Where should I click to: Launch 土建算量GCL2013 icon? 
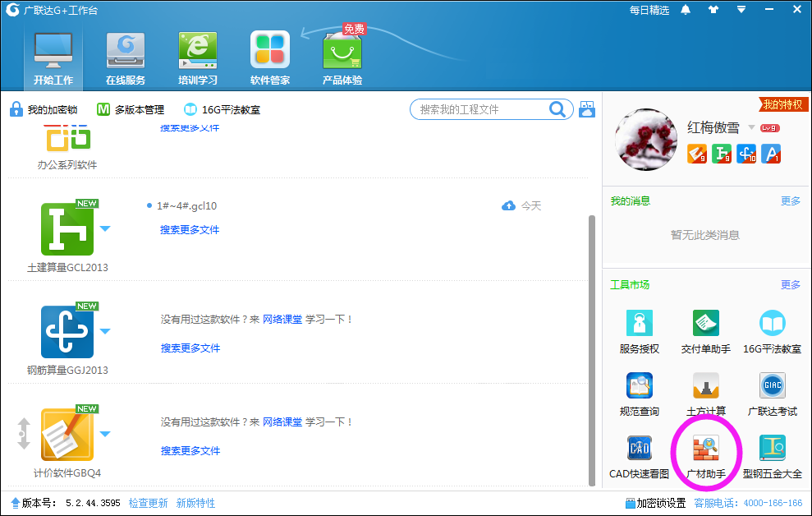point(67,229)
